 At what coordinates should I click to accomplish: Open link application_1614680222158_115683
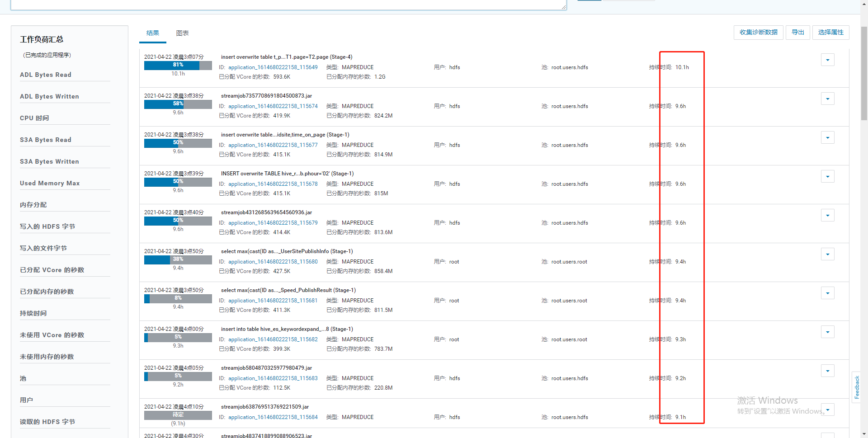(273, 378)
